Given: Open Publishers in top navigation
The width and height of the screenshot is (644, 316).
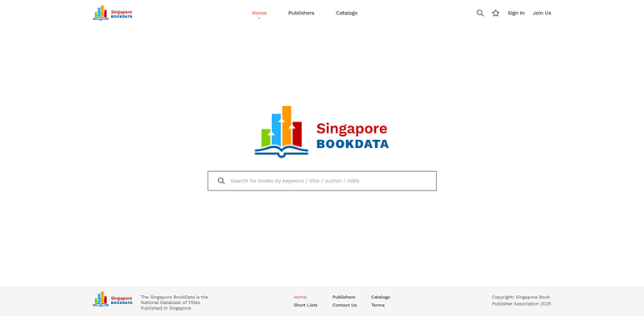Looking at the screenshot, I should click(x=301, y=13).
